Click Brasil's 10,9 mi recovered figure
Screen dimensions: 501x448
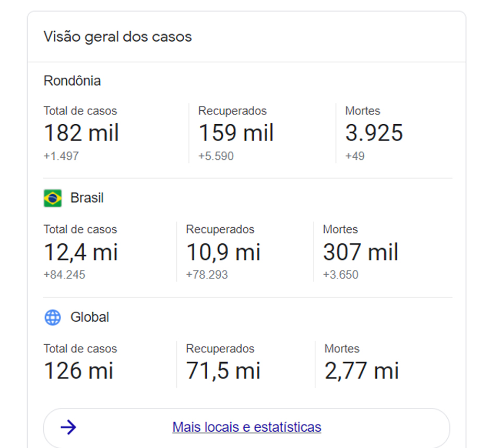click(x=223, y=252)
